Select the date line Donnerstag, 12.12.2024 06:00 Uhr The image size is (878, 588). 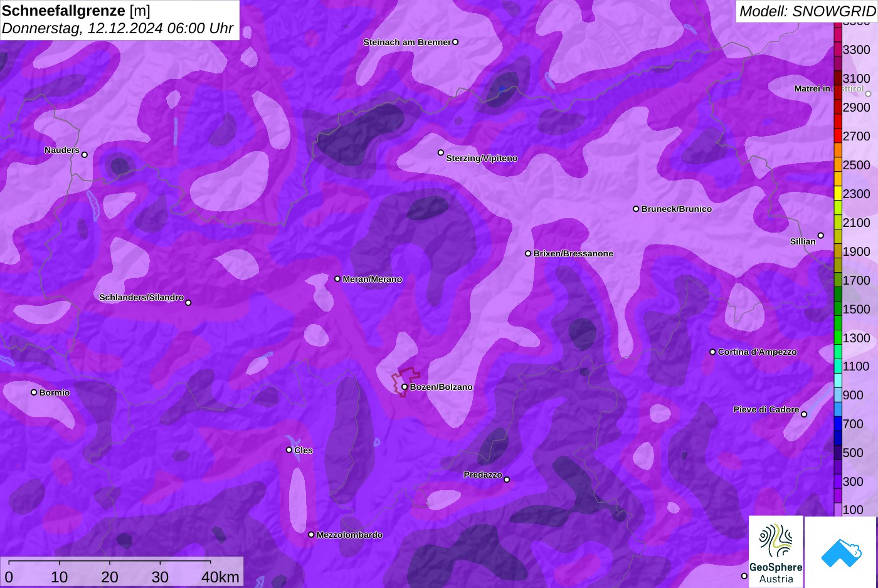click(117, 28)
